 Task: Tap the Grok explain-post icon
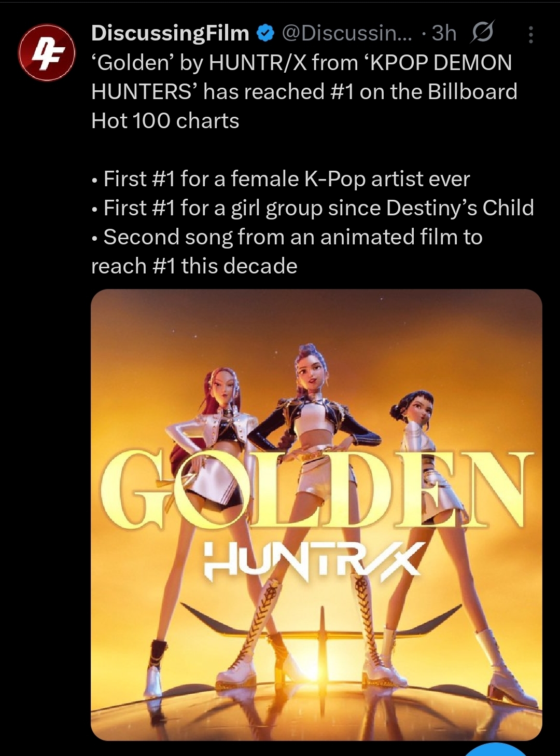(x=482, y=33)
